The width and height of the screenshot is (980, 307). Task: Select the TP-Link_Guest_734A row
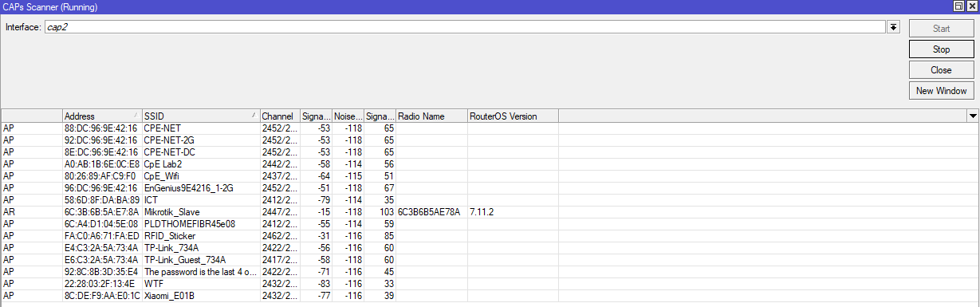(490, 260)
